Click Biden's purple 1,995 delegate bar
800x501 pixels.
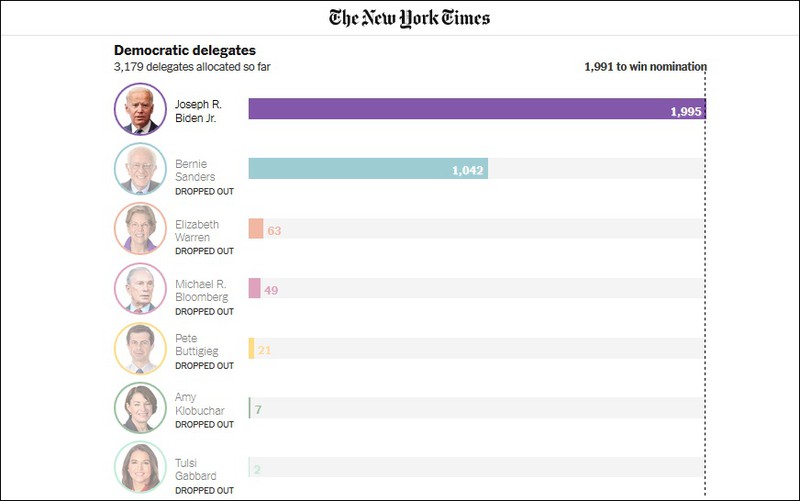click(x=477, y=109)
